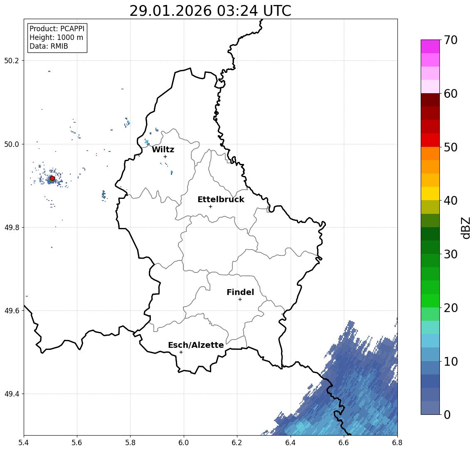The height and width of the screenshot is (451, 476).
Task: Click the yellow swatch just above 40 dBZ
Action: pos(430,193)
